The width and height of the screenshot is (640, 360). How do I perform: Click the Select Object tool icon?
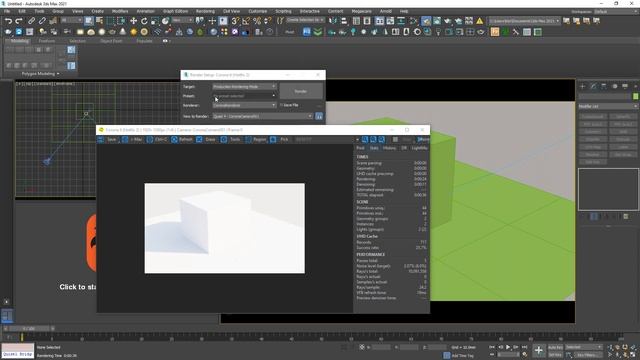pyautogui.click(x=89, y=21)
